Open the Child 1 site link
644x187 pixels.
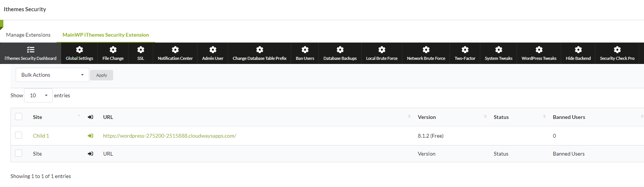(x=41, y=136)
